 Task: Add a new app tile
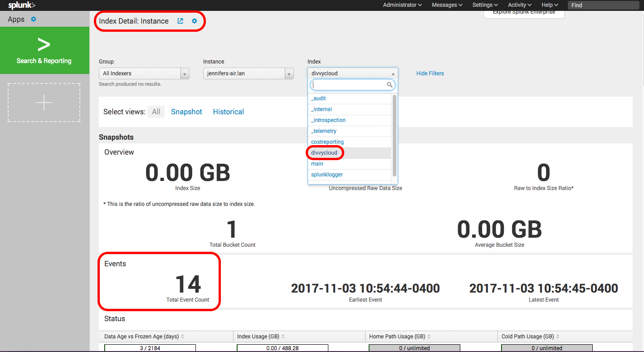click(x=44, y=103)
